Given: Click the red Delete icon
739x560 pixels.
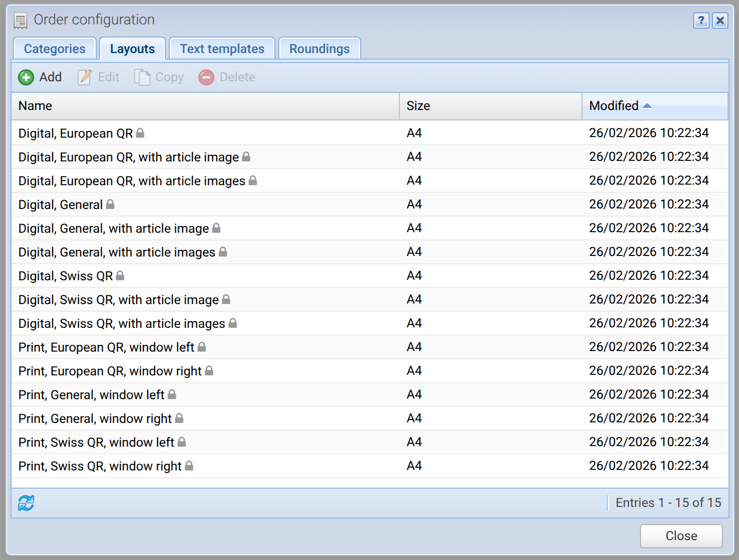Looking at the screenshot, I should coord(206,77).
